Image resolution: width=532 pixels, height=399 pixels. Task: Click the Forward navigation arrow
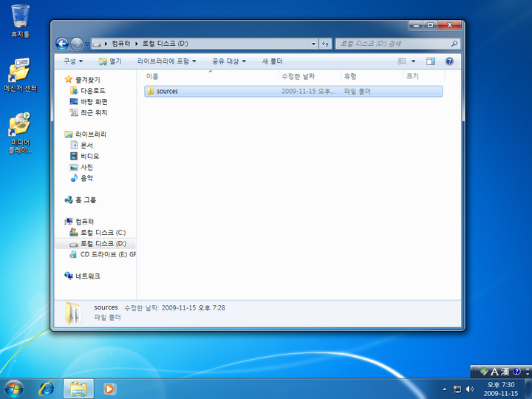77,44
